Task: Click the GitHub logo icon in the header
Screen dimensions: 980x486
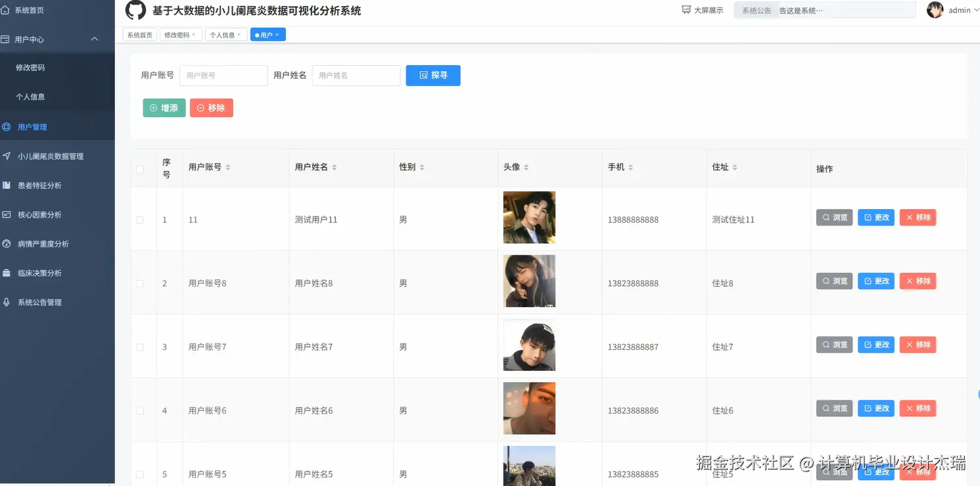Action: 135,10
